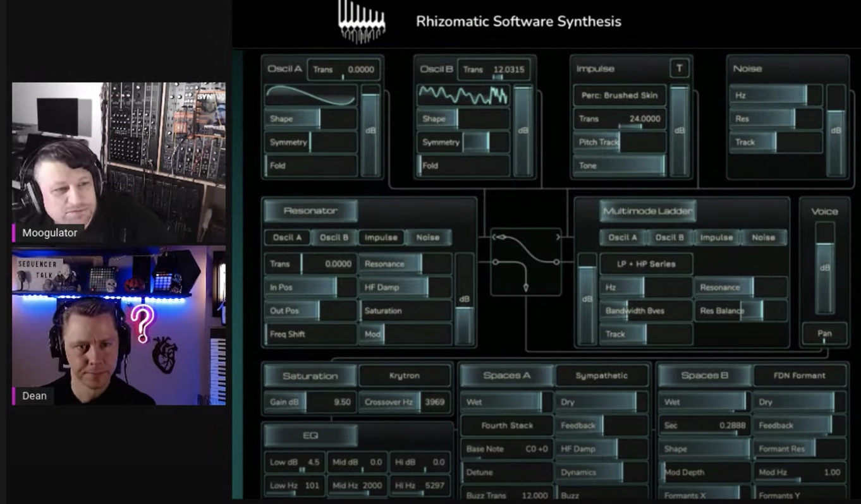Screen dimensions: 861x504
Task: Adjust the Noise Hz slider
Action: click(x=776, y=95)
